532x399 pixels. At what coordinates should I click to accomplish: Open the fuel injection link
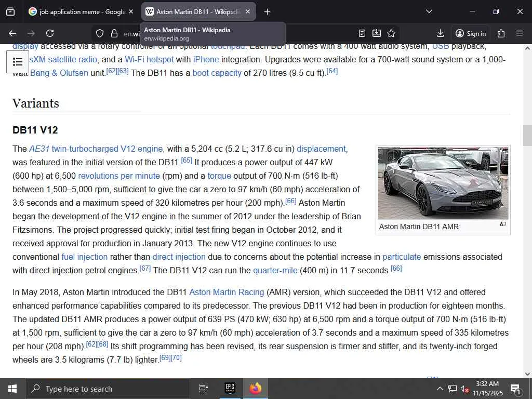coord(85,257)
